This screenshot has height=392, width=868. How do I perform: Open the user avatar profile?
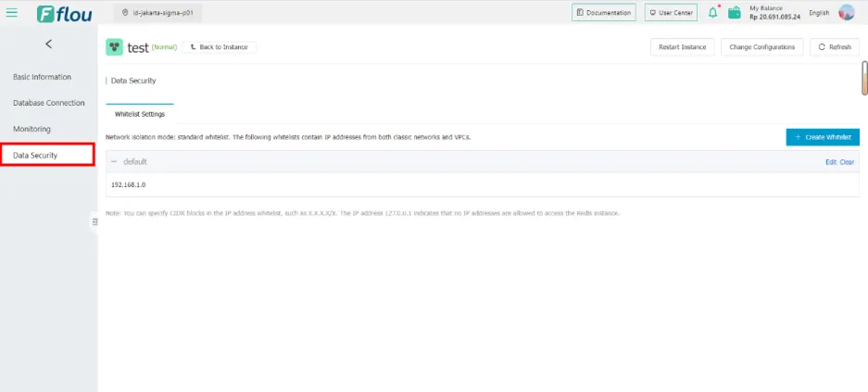[847, 12]
